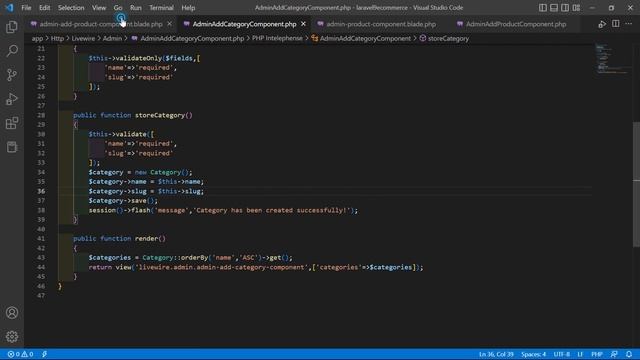Open Source Control view
The height and width of the screenshot is (360, 640).
point(12,75)
